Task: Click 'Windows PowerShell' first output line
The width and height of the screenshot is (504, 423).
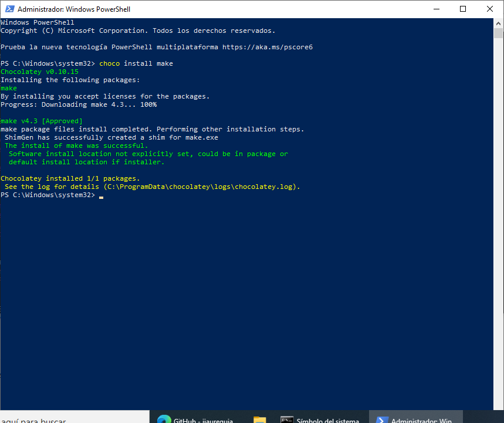Action: coord(38,22)
